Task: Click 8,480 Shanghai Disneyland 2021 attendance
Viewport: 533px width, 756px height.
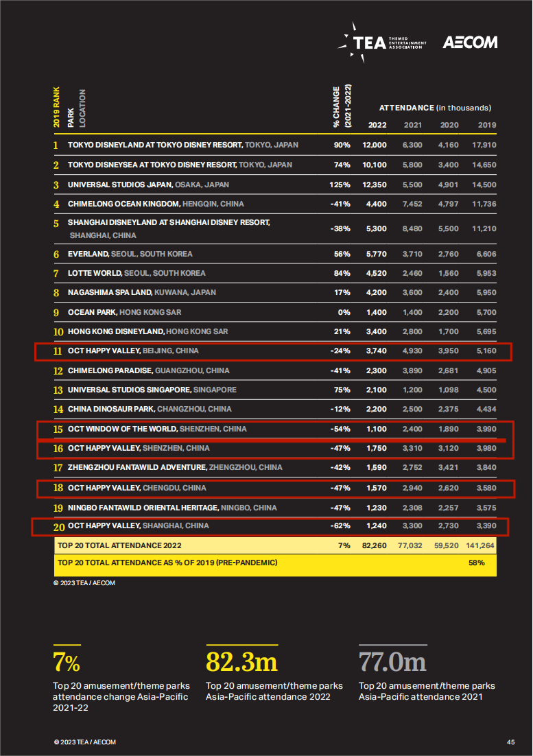Action: [x=412, y=228]
